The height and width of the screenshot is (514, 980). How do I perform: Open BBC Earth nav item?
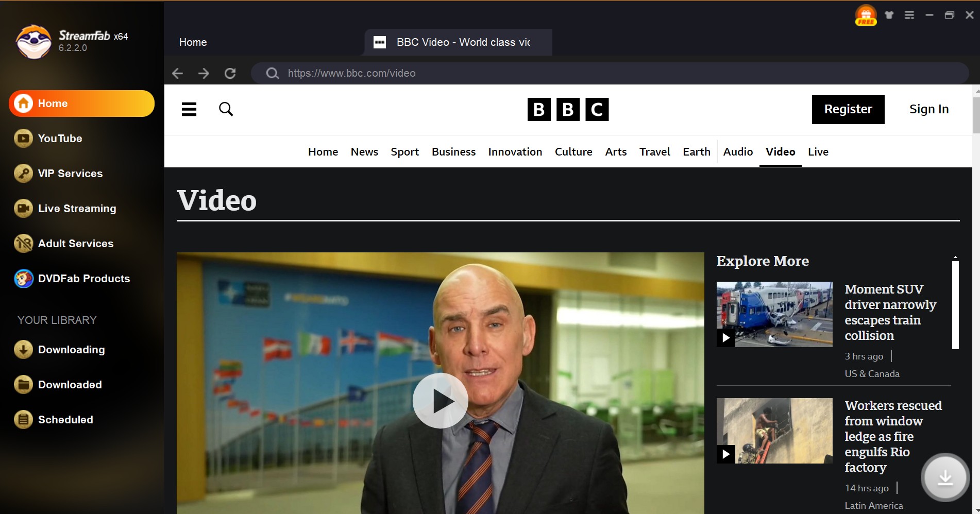pos(697,152)
